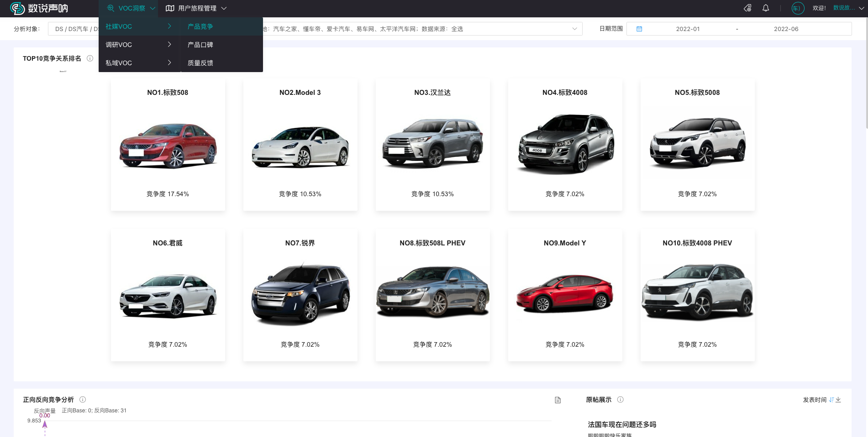Image resolution: width=868 pixels, height=437 pixels.
Task: Click the 用户旅程管理 map icon
Action: point(170,8)
